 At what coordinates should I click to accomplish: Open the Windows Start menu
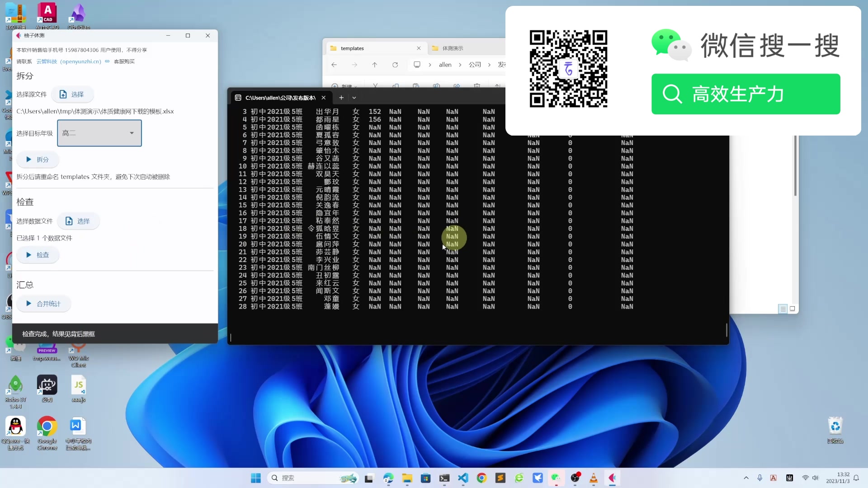point(256,478)
